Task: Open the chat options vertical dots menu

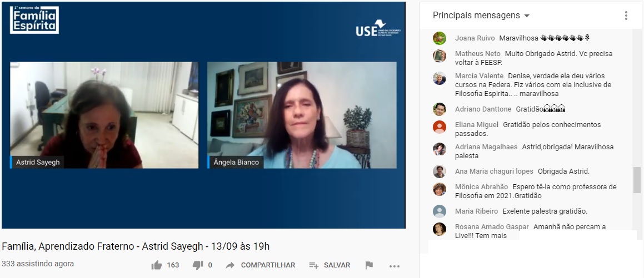Action: pyautogui.click(x=626, y=16)
